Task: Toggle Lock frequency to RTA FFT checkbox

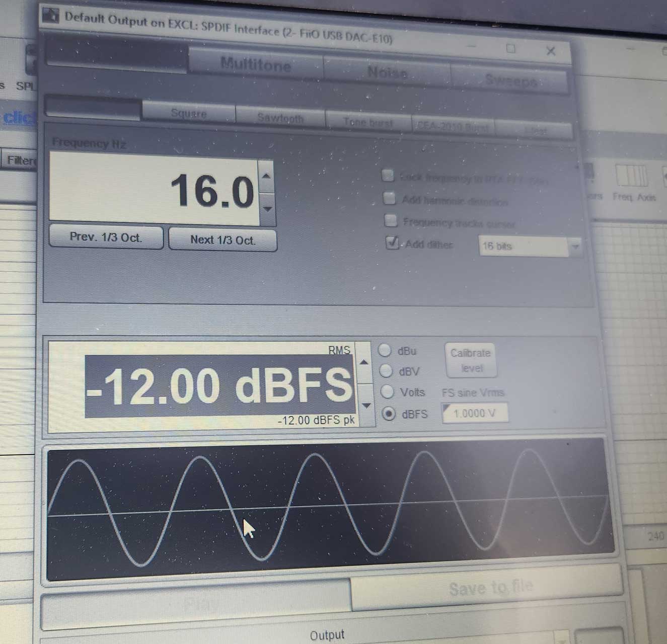Action: coord(388,176)
